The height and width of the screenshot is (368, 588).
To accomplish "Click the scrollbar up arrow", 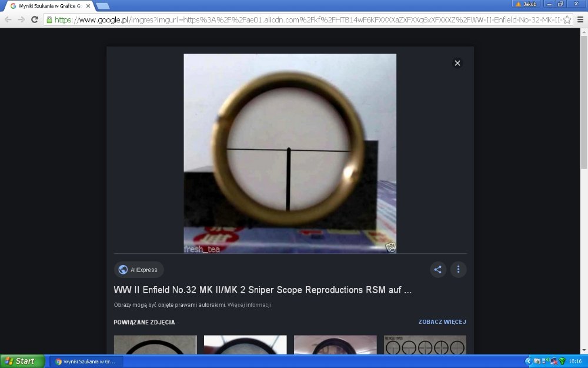I will pos(584,32).
